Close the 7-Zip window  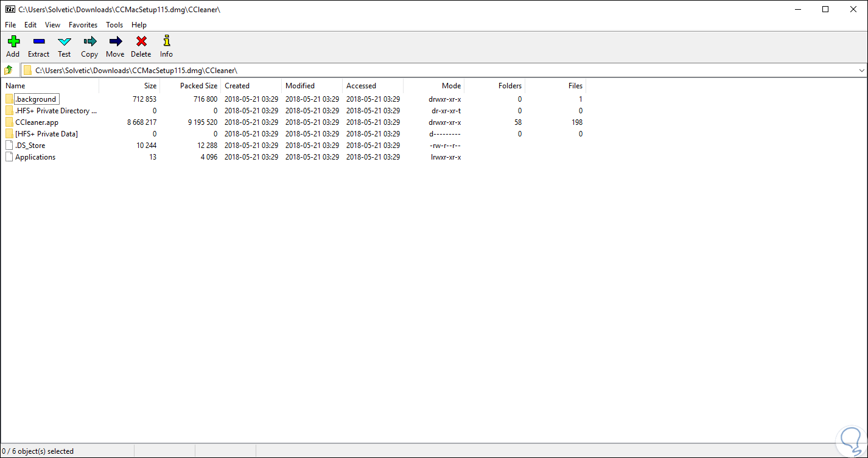pyautogui.click(x=853, y=9)
